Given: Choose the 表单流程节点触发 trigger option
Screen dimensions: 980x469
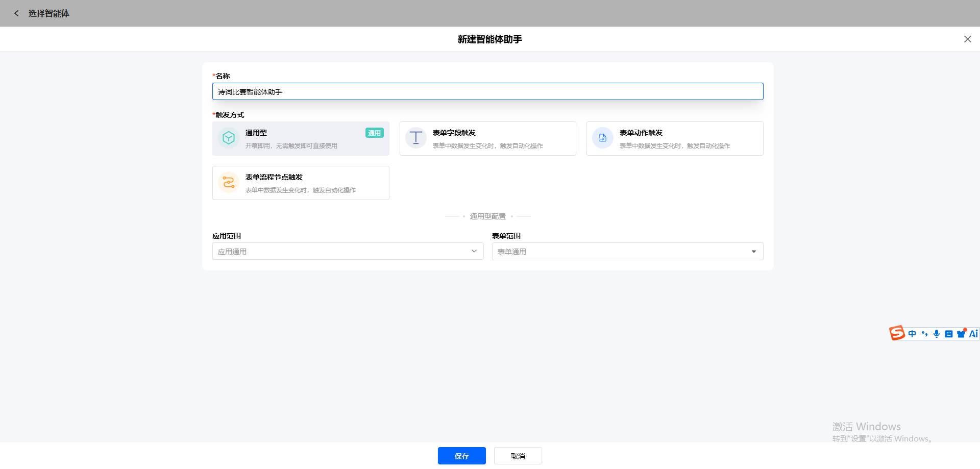Looking at the screenshot, I should coord(301,183).
